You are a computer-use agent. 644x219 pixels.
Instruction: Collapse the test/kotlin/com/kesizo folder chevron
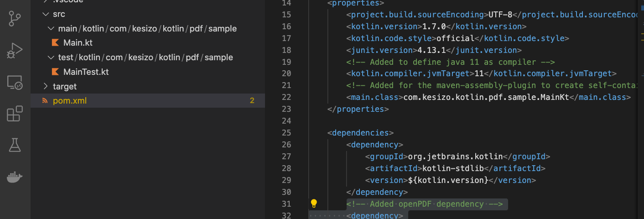pyautogui.click(x=51, y=58)
